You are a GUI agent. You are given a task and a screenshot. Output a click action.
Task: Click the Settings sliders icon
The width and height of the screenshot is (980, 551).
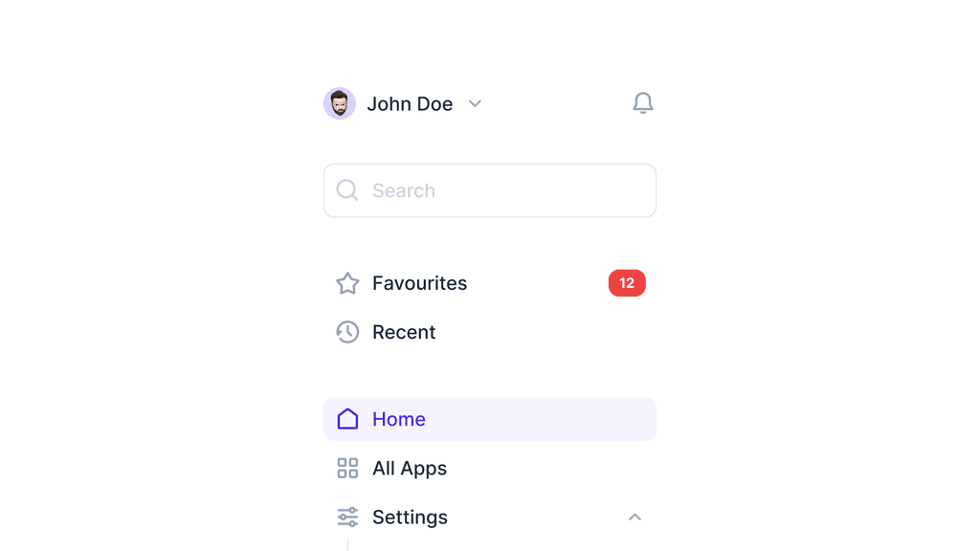(346, 517)
